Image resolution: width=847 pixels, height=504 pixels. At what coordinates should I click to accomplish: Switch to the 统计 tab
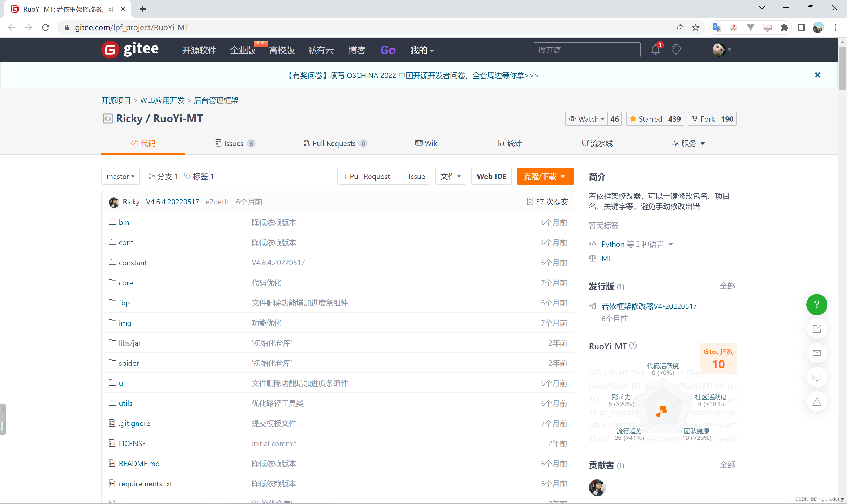[x=510, y=143]
